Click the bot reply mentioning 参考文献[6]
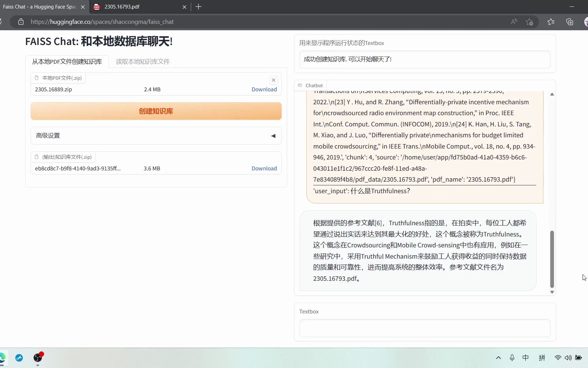This screenshot has height=368, width=588. pos(418,251)
